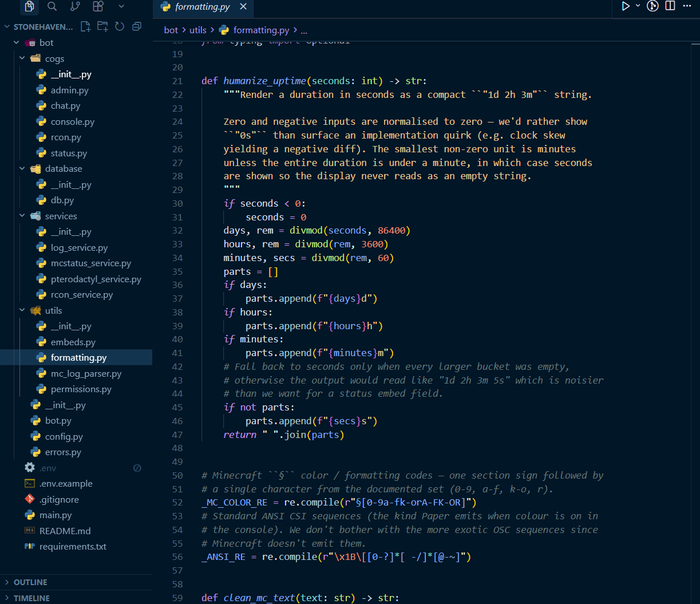Open embeds.py in utils folder
The width and height of the screenshot is (700, 604).
pyautogui.click(x=73, y=342)
